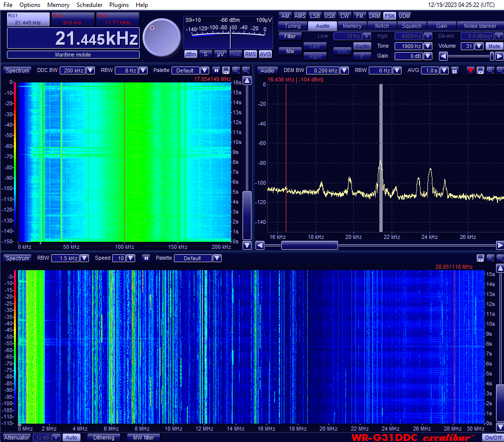
Task: Mute the audio output
Action: 494,46
